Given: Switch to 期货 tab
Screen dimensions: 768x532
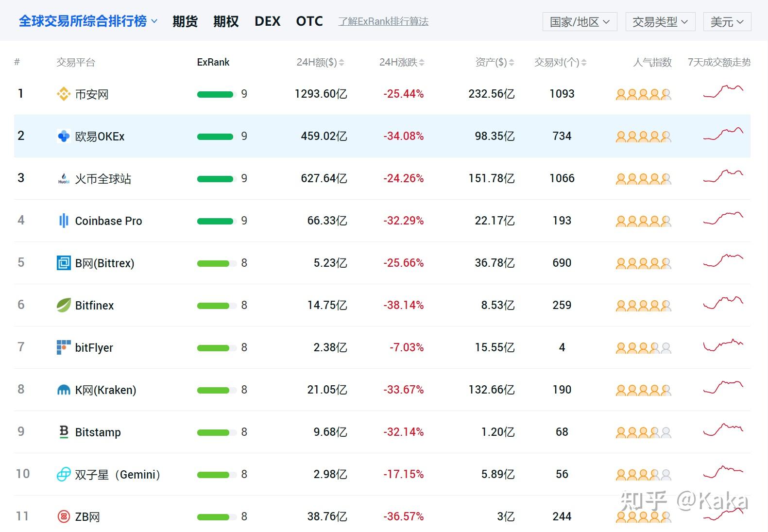Looking at the screenshot, I should coord(185,21).
